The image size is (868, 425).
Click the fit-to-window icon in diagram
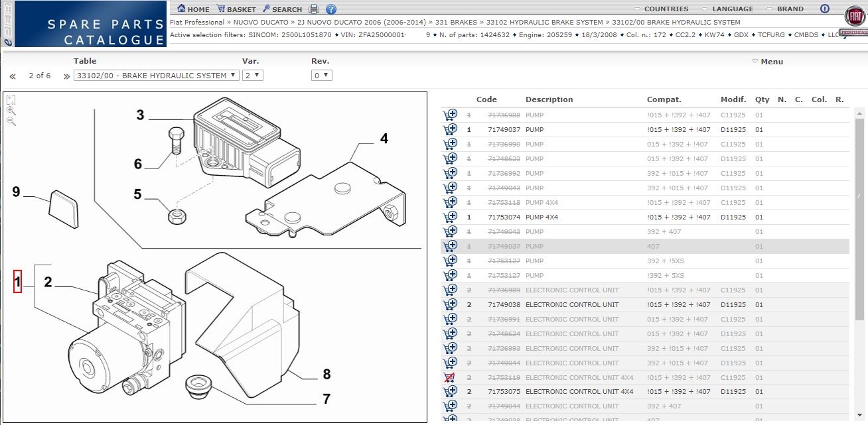11,101
